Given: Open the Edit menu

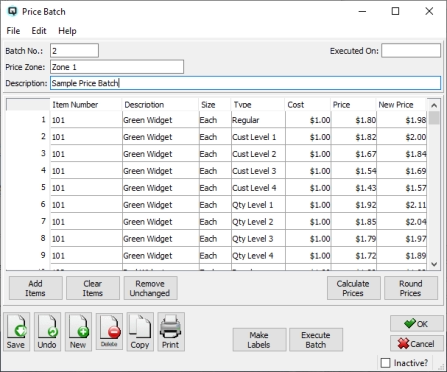Looking at the screenshot, I should [39, 31].
